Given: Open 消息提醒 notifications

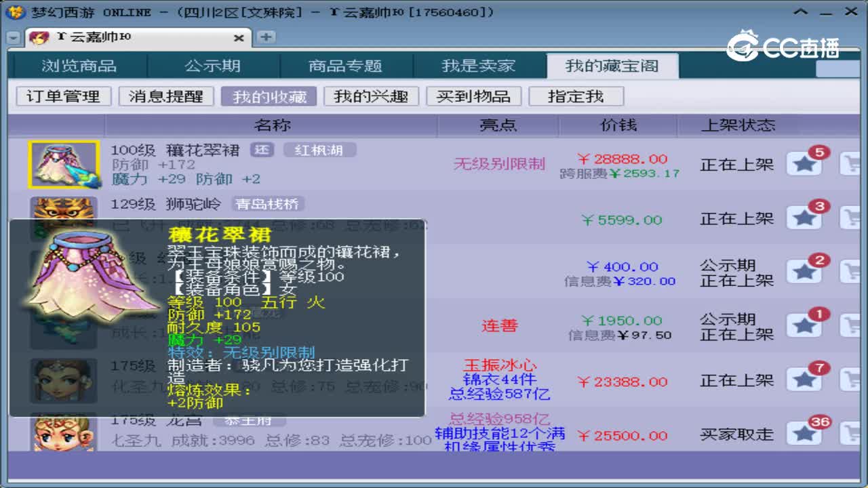Looking at the screenshot, I should [165, 96].
